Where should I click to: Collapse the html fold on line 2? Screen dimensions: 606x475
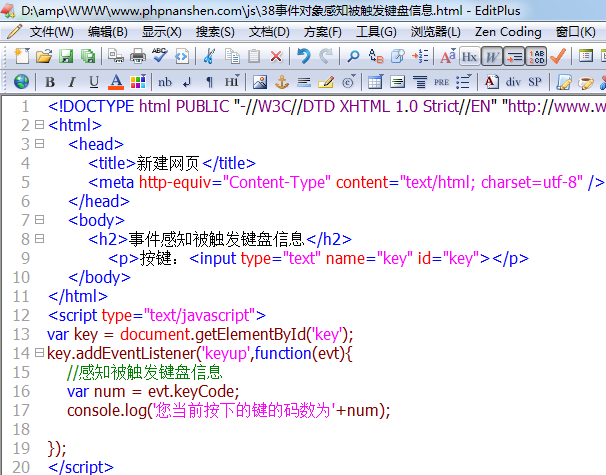pyautogui.click(x=39, y=125)
